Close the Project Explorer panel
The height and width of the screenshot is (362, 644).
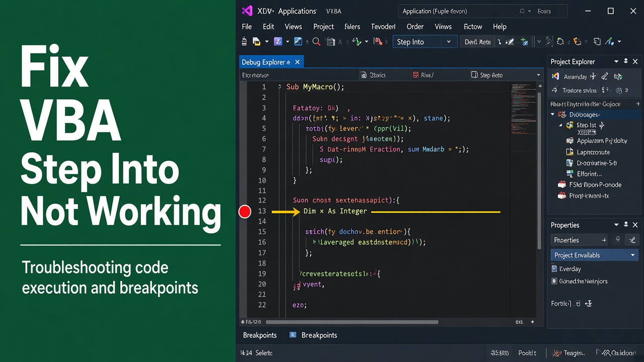(635, 61)
